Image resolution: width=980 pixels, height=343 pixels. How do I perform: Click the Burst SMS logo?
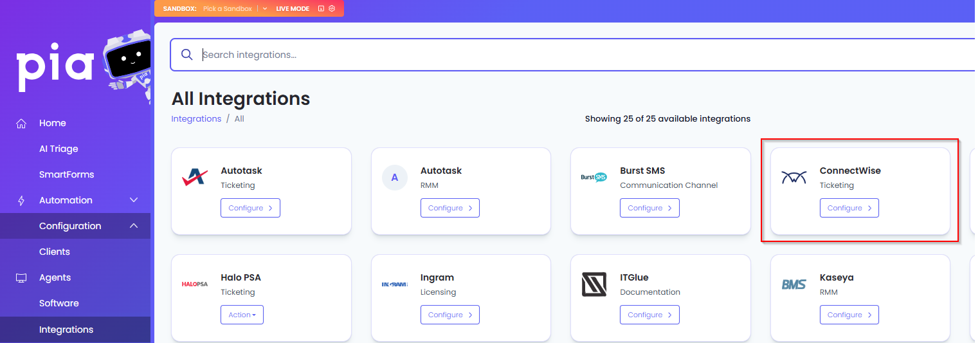pos(594,177)
